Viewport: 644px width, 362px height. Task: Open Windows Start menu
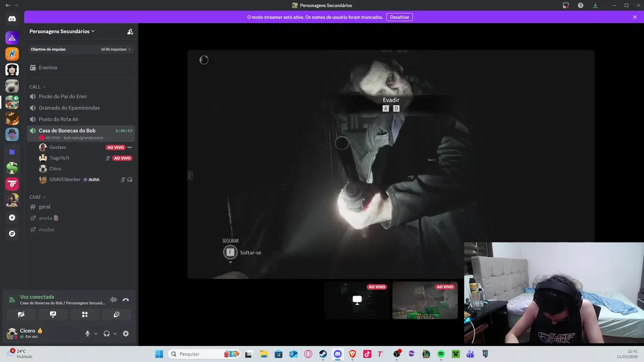point(159,354)
